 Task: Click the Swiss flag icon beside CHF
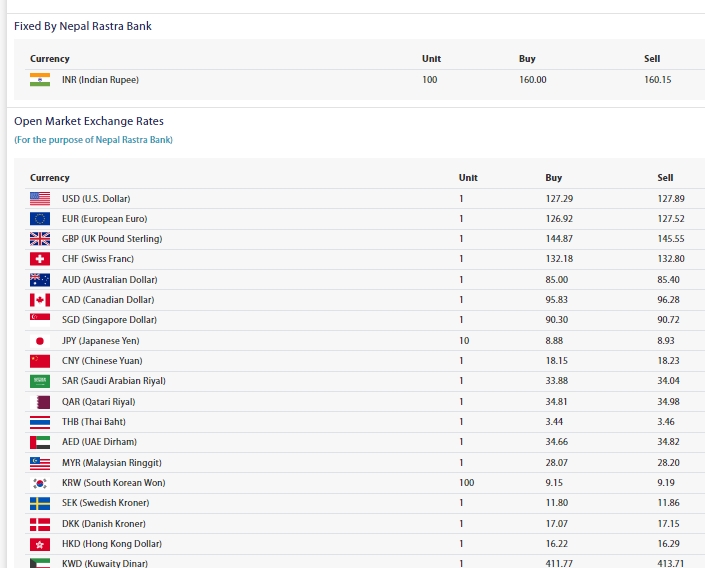[40, 259]
